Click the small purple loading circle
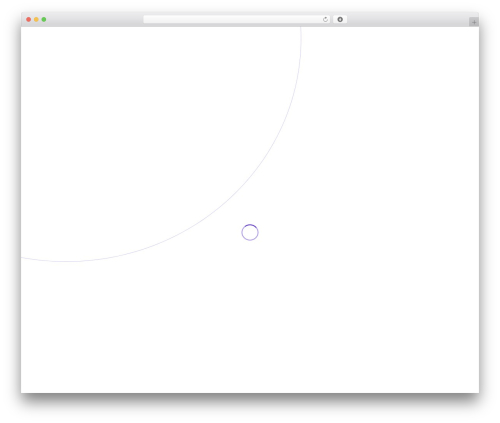The width and height of the screenshot is (500, 423). (x=250, y=232)
